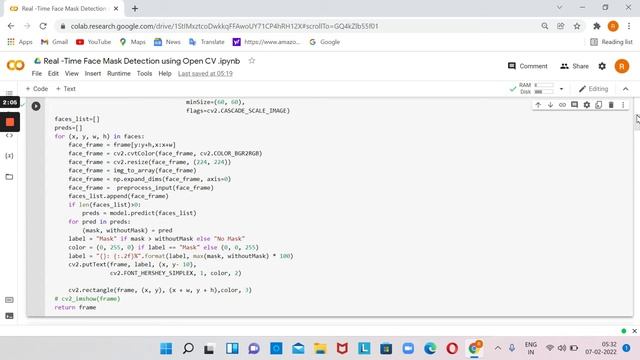Open the View menu
This screenshot has height=360, width=640.
(71, 73)
